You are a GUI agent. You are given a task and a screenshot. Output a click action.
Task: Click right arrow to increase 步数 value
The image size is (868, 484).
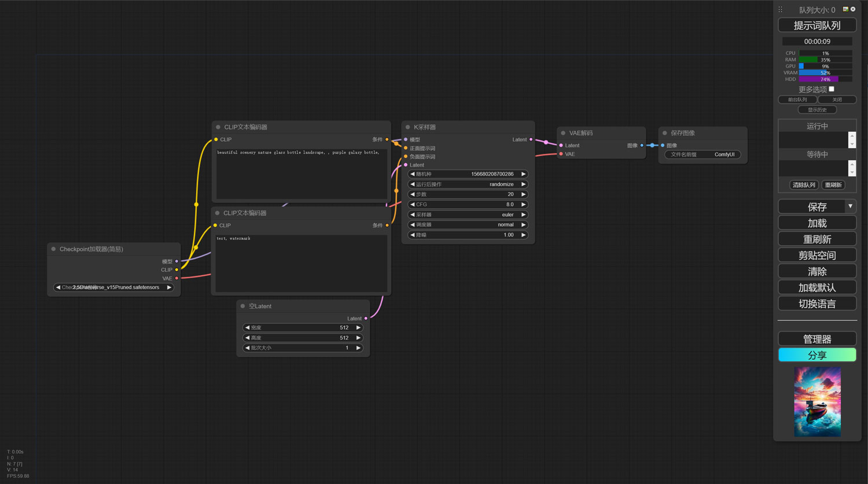pos(523,194)
